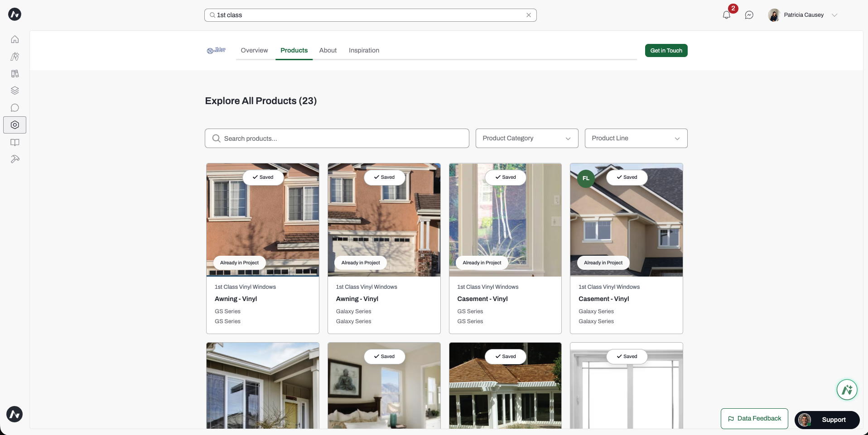Click Already in Project on Awning GS Series card

click(240, 263)
